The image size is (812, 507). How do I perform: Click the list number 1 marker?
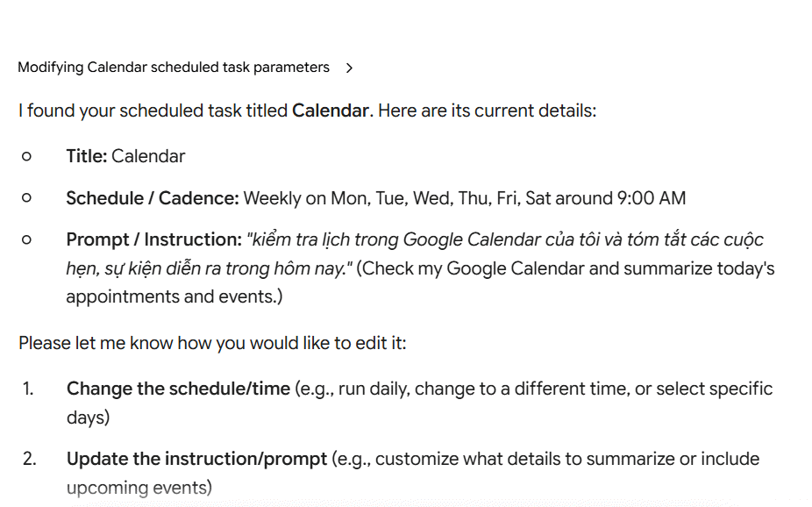coord(28,389)
